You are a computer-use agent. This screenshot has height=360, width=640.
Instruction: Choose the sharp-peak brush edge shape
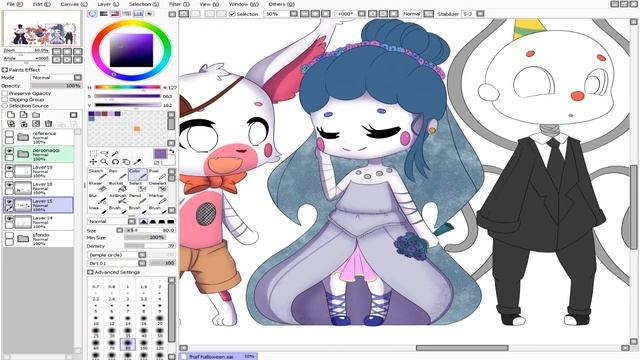[144, 221]
